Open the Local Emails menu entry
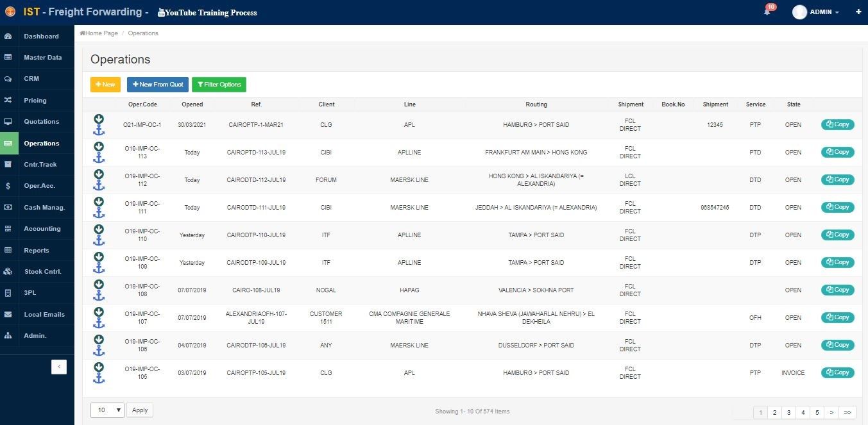This screenshot has width=868, height=425. (x=45, y=314)
